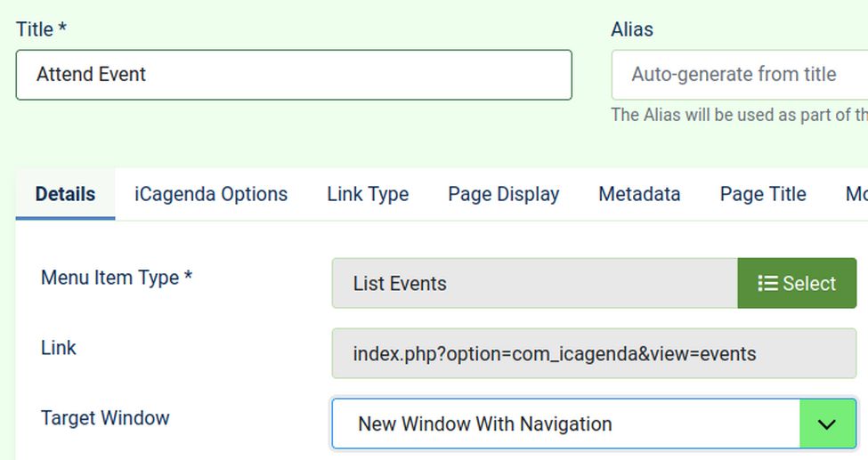
Task: Click the Link field with index.php URL
Action: point(594,354)
